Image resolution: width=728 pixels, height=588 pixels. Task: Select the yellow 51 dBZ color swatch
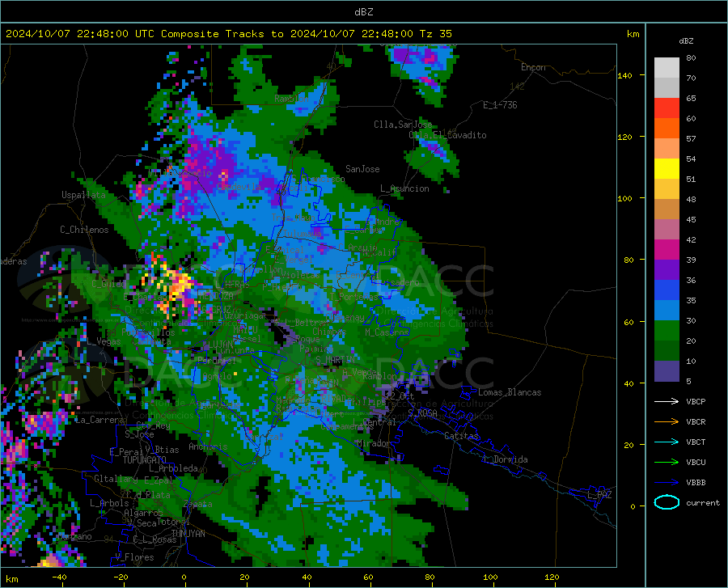pos(667,169)
